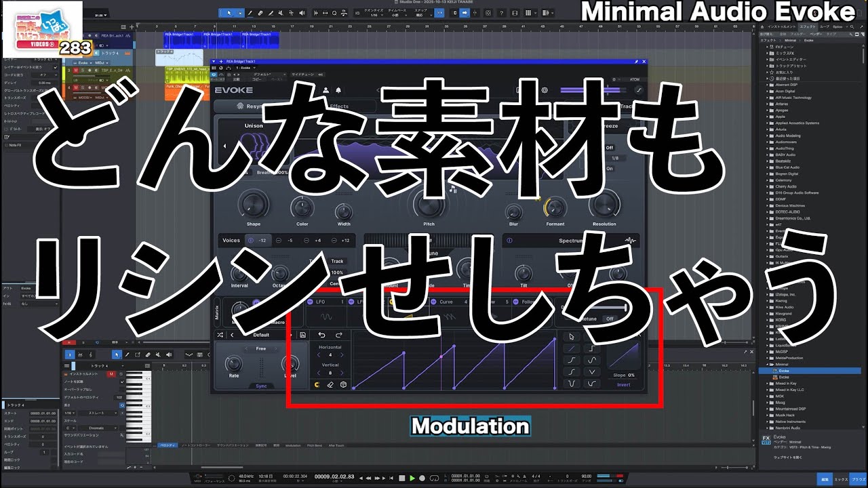The height and width of the screenshot is (488, 868).
Task: Click the Shape knob in Evoke
Action: (x=253, y=205)
